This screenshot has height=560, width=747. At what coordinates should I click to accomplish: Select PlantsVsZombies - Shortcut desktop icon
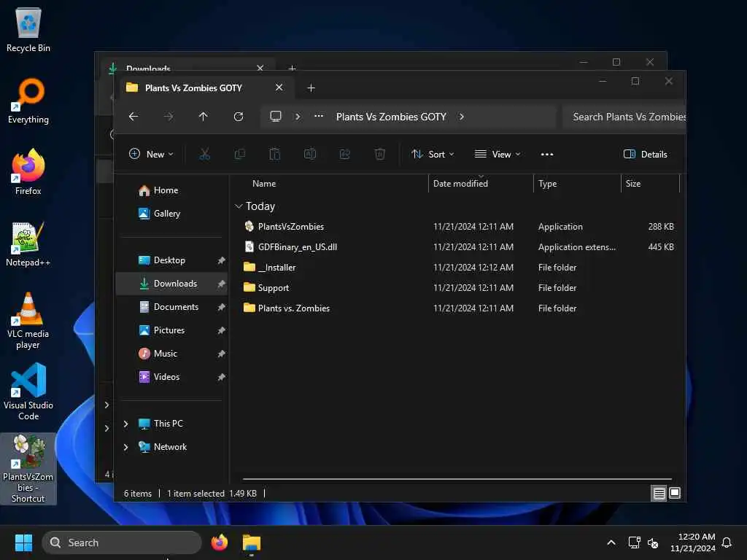pos(28,469)
